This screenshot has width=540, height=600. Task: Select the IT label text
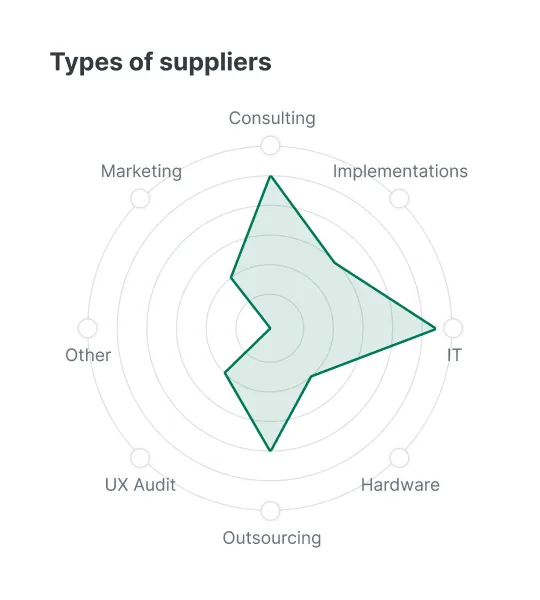tap(454, 355)
